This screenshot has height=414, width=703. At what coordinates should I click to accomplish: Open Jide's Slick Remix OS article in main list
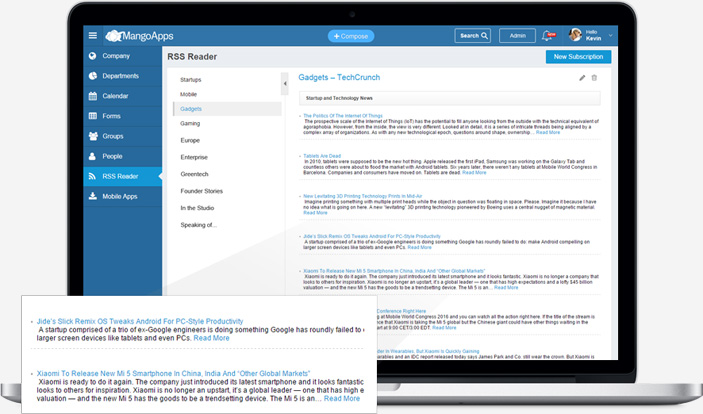click(372, 236)
